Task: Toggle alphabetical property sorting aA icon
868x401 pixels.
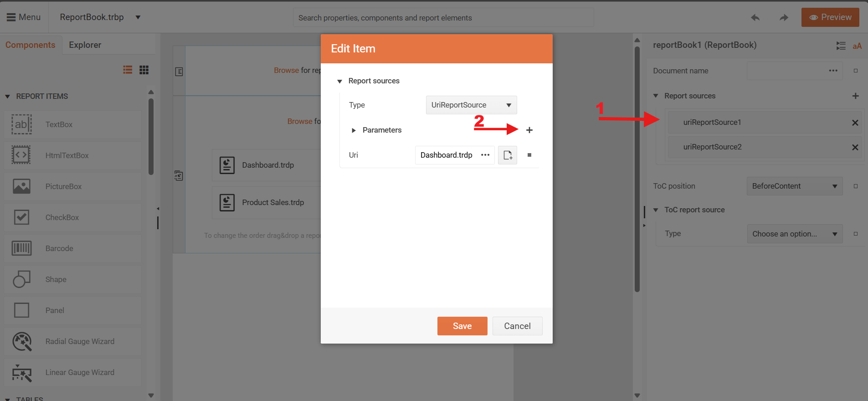Action: (857, 46)
